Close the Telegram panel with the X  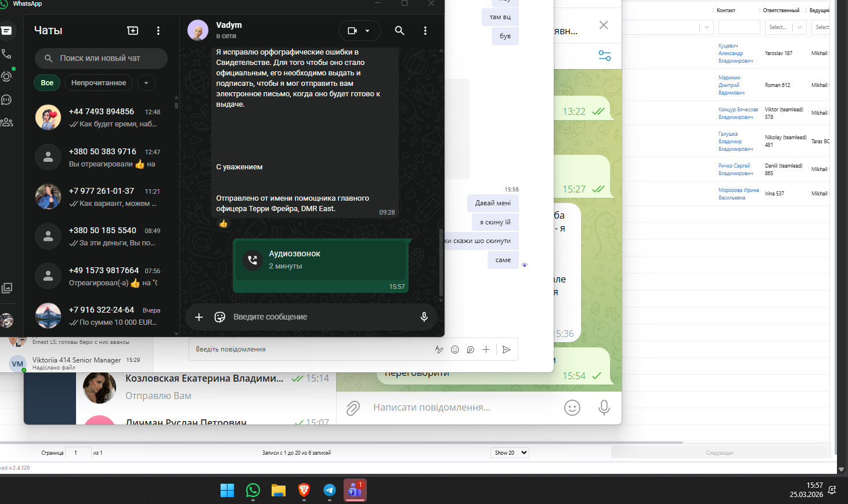tap(604, 25)
